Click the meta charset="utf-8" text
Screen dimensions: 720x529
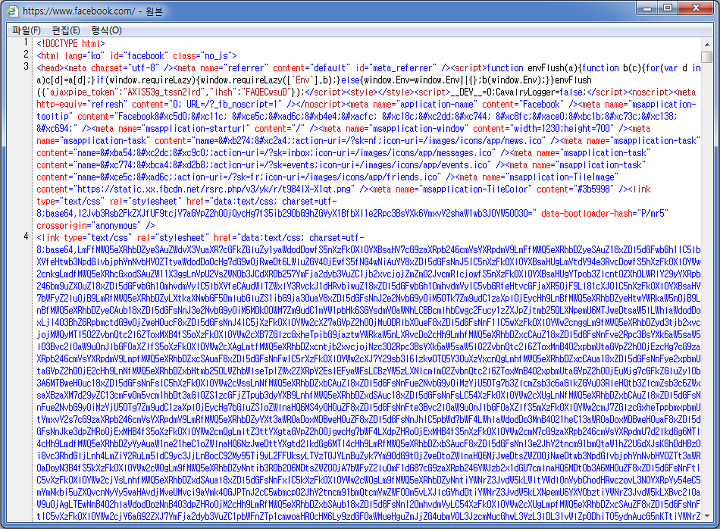pyautogui.click(x=113, y=68)
